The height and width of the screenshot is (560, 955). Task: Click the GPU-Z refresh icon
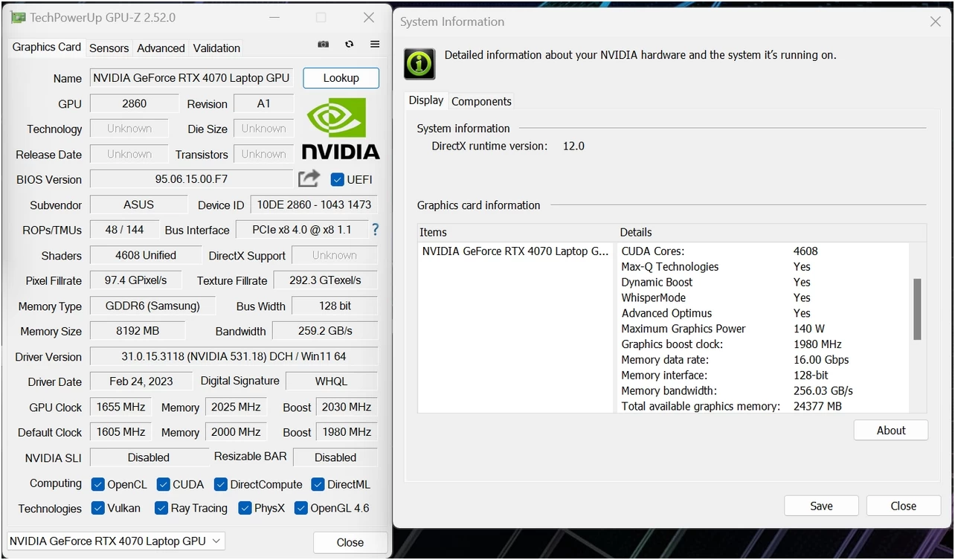point(349,45)
